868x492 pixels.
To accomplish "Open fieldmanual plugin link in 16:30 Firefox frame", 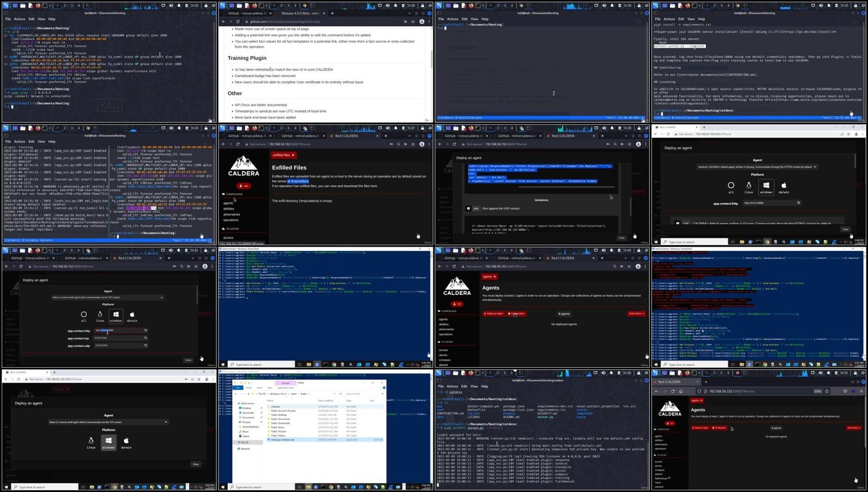I will point(661,478).
